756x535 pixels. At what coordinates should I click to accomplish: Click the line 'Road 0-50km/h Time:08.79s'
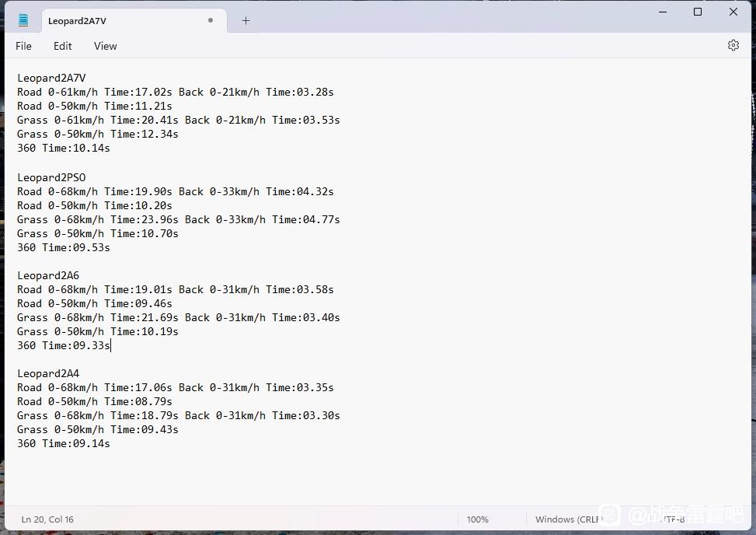coord(95,401)
